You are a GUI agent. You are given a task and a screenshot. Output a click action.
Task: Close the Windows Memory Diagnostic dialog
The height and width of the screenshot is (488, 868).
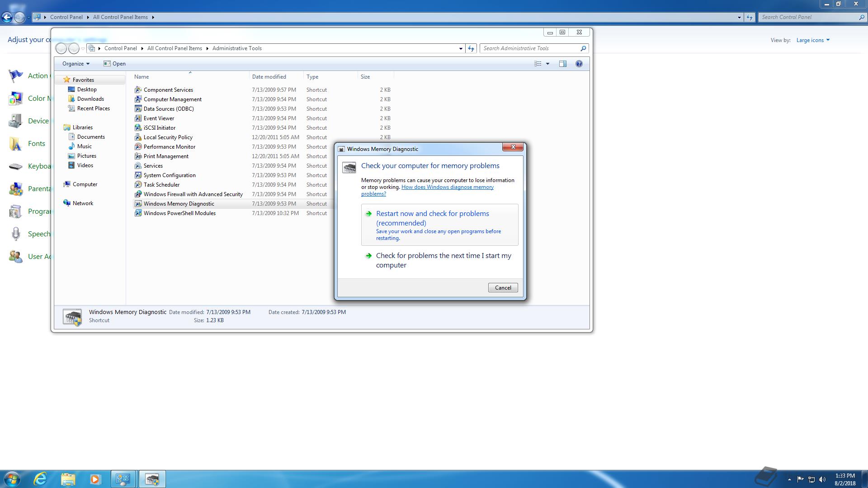click(x=513, y=147)
